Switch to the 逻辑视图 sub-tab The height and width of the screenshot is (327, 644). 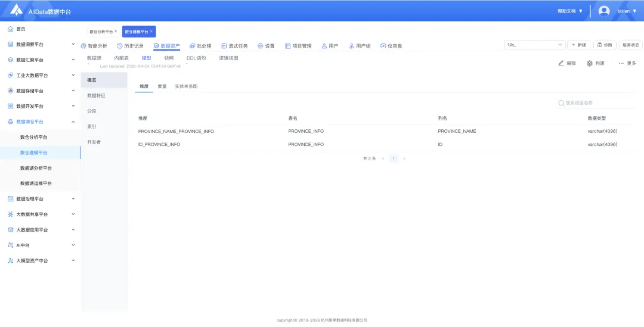228,58
